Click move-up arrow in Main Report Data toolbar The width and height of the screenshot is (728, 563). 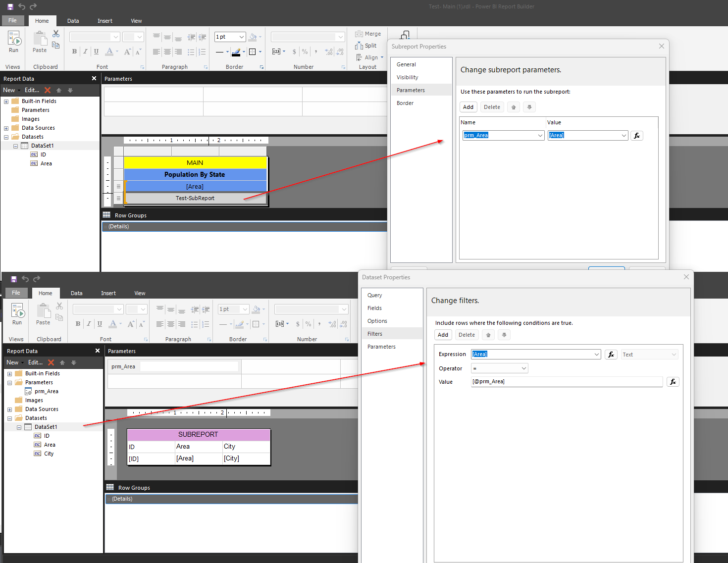click(59, 90)
